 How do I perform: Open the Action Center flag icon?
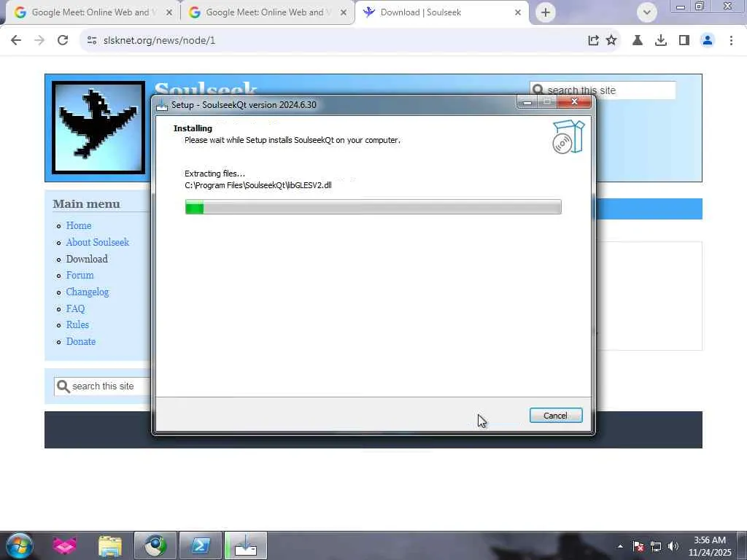coord(638,546)
